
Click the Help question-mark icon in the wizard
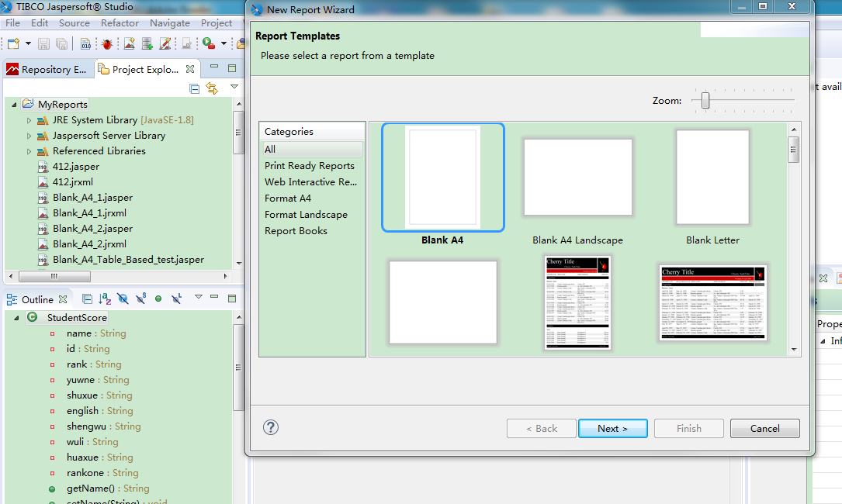[270, 427]
